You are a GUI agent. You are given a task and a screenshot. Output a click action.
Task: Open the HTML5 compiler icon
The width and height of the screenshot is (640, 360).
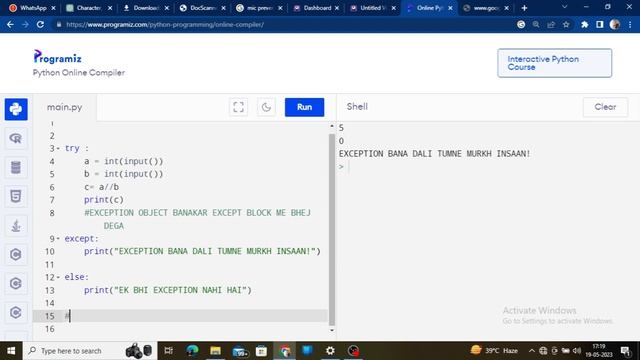[x=16, y=196]
